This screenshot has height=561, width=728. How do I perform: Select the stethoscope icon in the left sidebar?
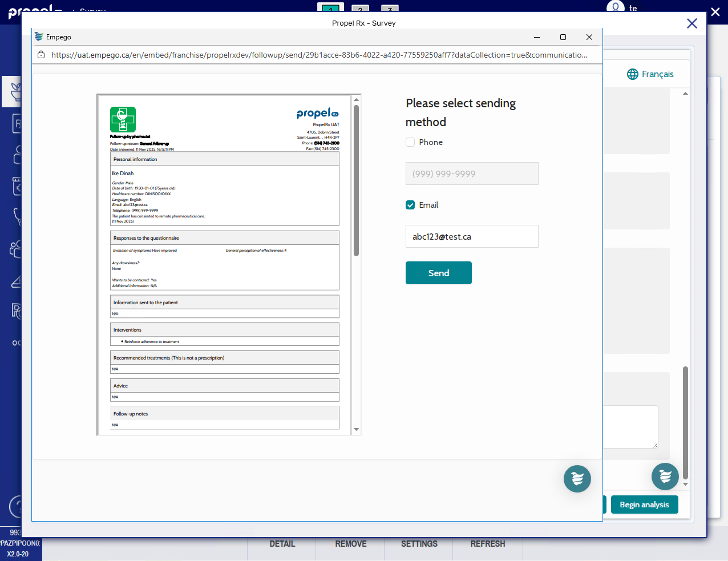pyautogui.click(x=17, y=216)
